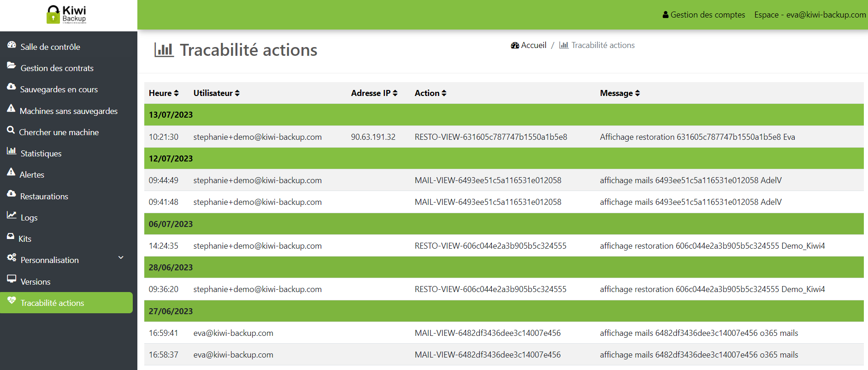Click time cell 09:44:49

pyautogui.click(x=164, y=180)
